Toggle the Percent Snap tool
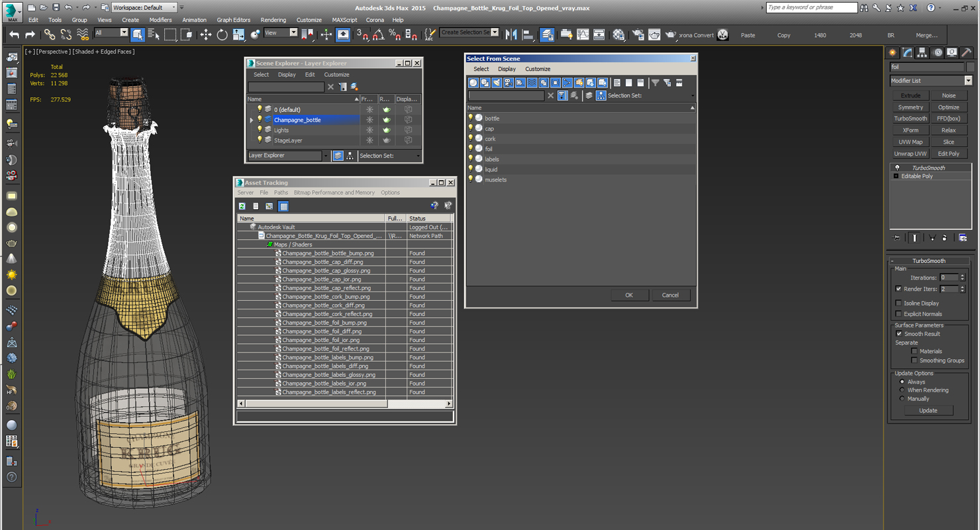Viewport: 980px width, 530px height. pos(395,34)
